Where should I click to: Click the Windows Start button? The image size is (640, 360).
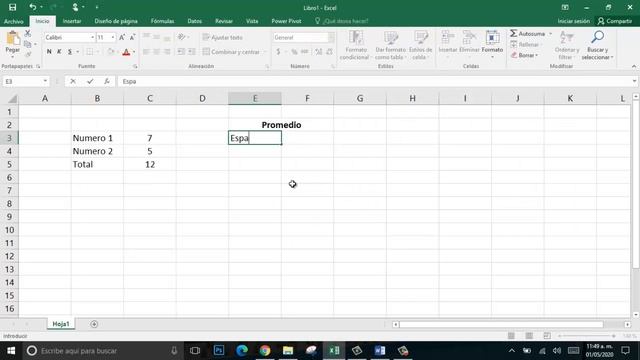pos(11,351)
